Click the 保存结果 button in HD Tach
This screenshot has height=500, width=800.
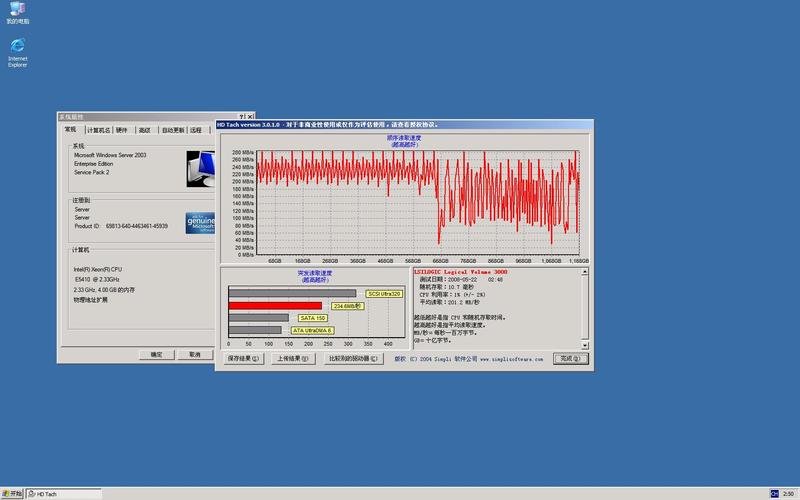[x=243, y=358]
